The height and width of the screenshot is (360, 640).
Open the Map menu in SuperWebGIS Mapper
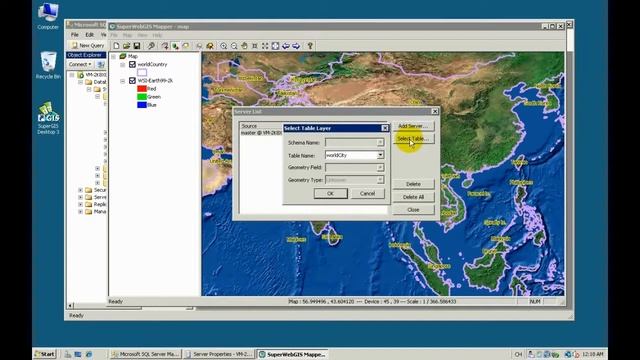[127, 35]
